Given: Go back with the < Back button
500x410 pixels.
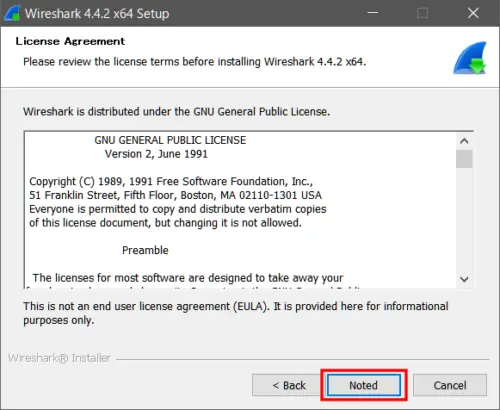Looking at the screenshot, I should 289,385.
